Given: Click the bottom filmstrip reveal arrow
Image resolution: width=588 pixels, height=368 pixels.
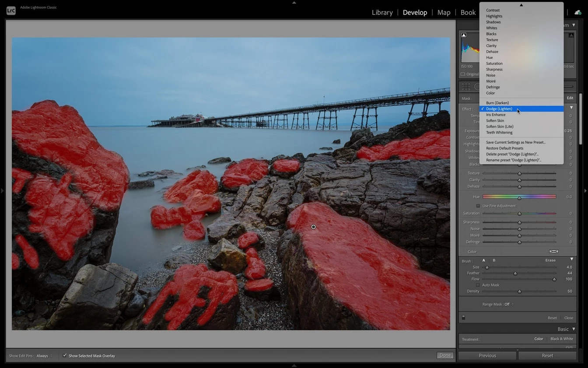Looking at the screenshot, I should (x=294, y=365).
